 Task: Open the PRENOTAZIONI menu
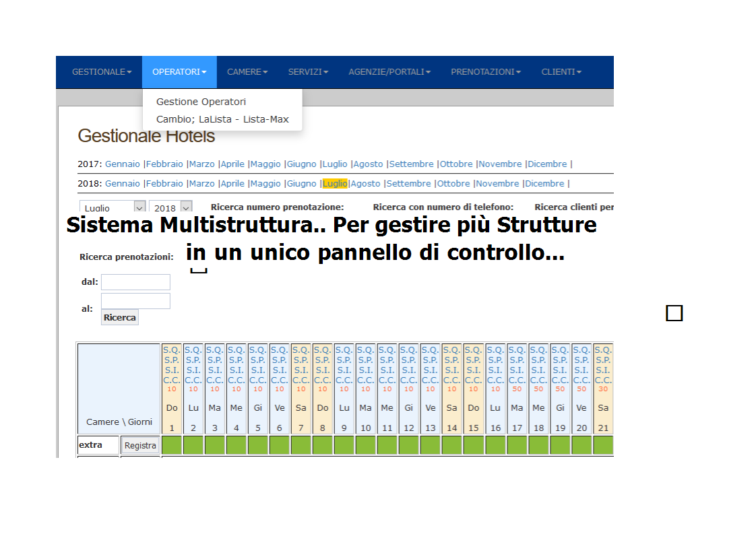click(x=486, y=72)
